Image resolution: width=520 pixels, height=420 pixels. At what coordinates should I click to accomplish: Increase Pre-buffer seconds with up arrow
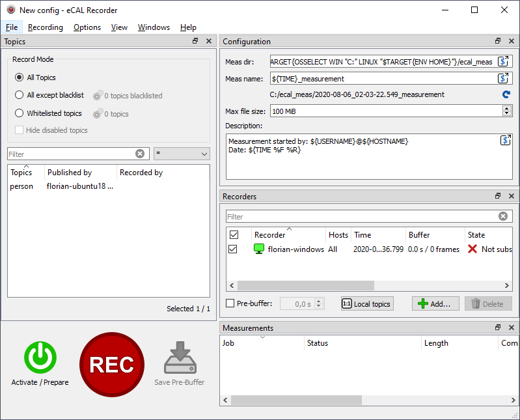(x=319, y=301)
